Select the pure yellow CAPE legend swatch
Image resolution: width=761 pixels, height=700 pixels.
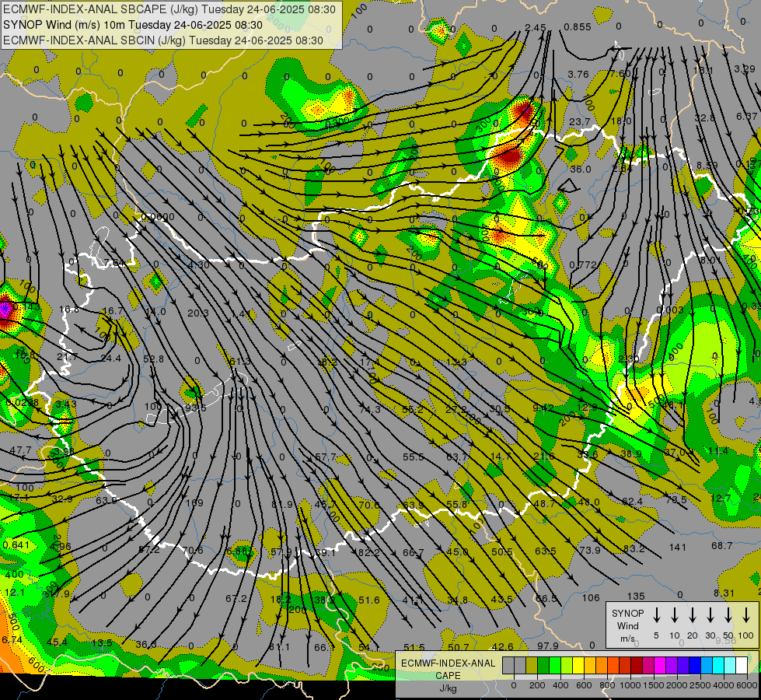coord(578,666)
